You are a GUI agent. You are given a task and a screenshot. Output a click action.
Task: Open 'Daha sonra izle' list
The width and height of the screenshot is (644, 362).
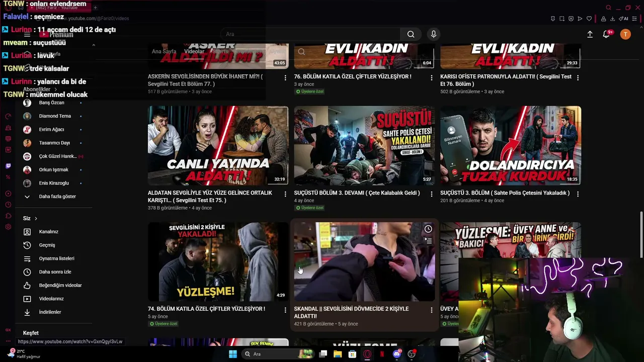click(x=54, y=272)
